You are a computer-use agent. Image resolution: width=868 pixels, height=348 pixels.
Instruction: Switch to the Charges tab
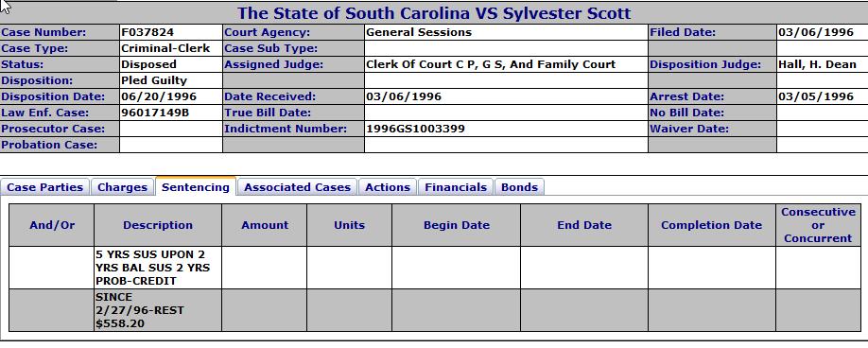click(x=122, y=187)
